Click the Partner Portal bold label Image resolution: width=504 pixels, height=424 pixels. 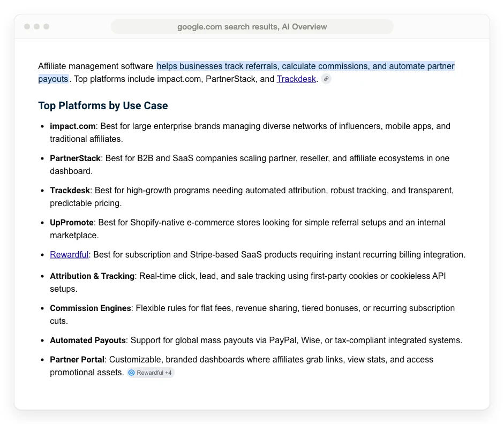coord(77,360)
